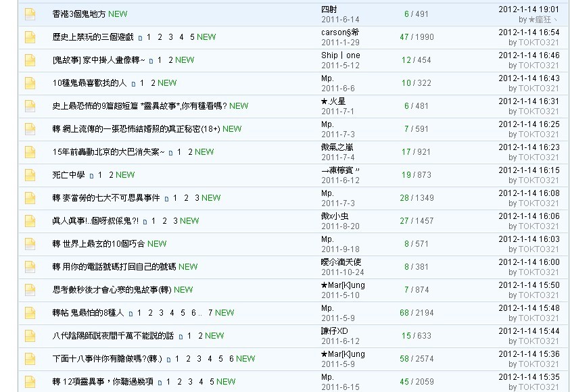Screen dimensions: 570x392
Task: Open author profile 傲氣之嵐
Action: pyautogui.click(x=337, y=147)
